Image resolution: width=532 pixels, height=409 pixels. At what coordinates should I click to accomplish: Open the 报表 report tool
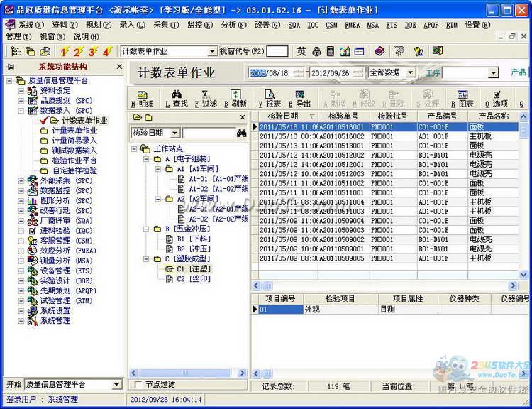(270, 99)
